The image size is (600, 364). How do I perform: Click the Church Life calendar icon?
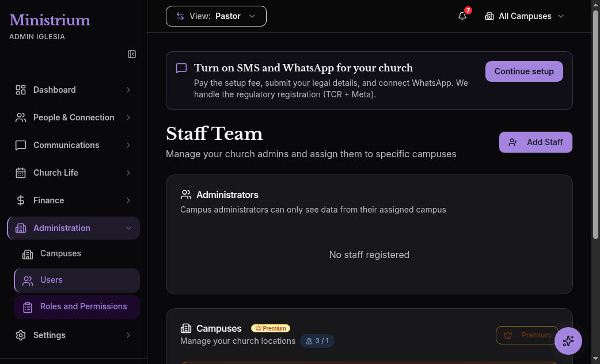point(21,173)
